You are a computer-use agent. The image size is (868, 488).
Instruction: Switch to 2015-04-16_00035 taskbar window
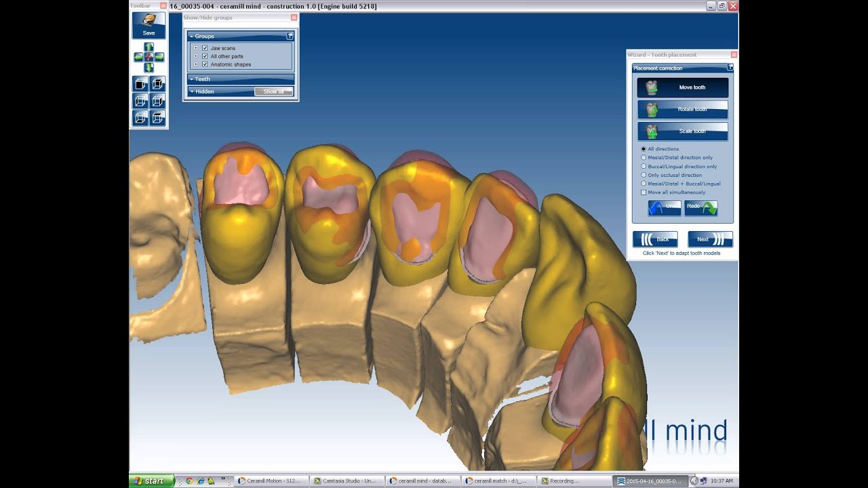650,481
